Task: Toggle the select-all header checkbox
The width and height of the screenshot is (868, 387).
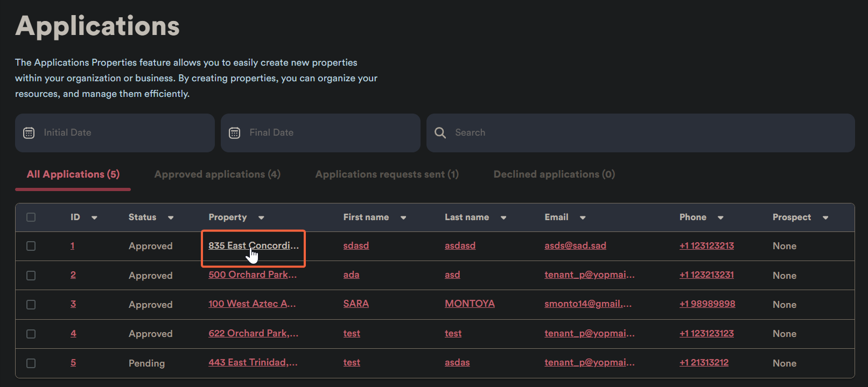Action: (x=31, y=217)
